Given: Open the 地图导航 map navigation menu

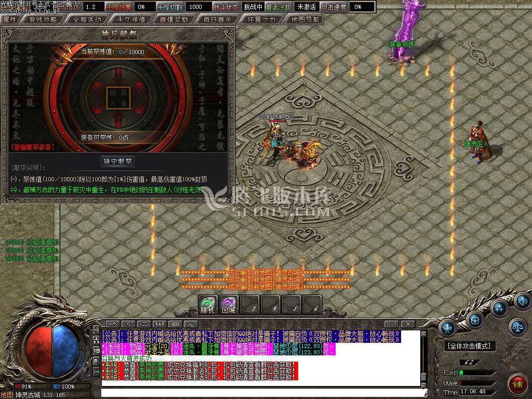Looking at the screenshot, I should coord(305,20).
